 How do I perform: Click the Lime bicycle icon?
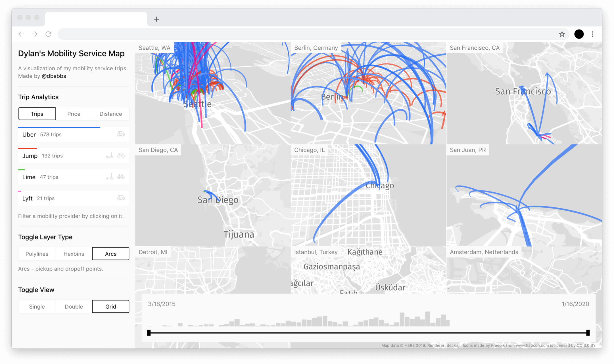coord(121,176)
